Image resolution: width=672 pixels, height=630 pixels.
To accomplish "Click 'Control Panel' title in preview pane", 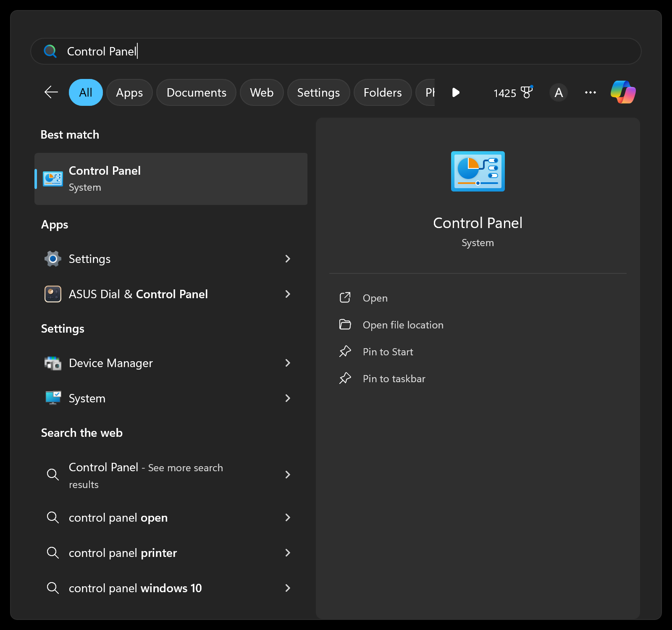I will 478,223.
